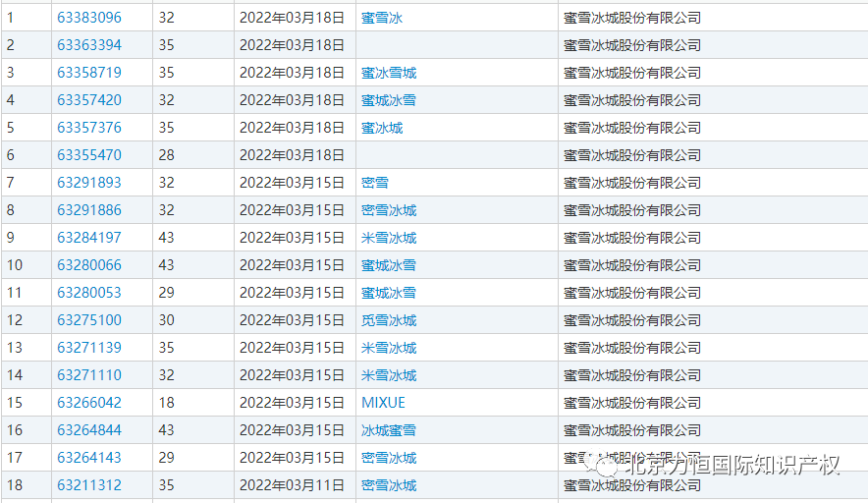Open registration number 63363394
This screenshot has height=503, width=868.
89,45
